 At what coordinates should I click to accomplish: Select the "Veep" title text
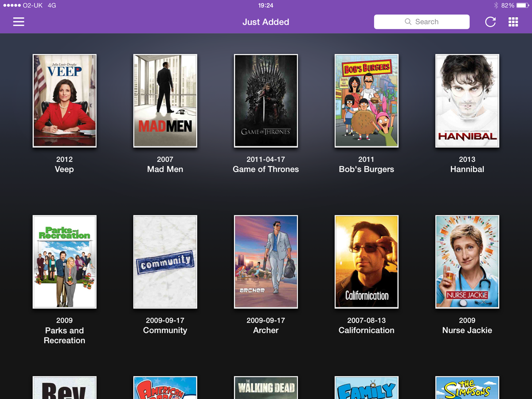tap(64, 169)
